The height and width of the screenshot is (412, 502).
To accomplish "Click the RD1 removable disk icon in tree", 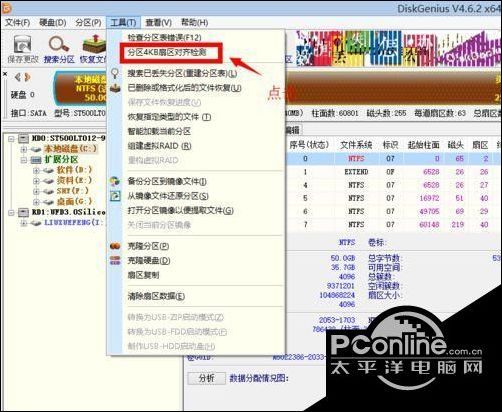I will (23, 212).
